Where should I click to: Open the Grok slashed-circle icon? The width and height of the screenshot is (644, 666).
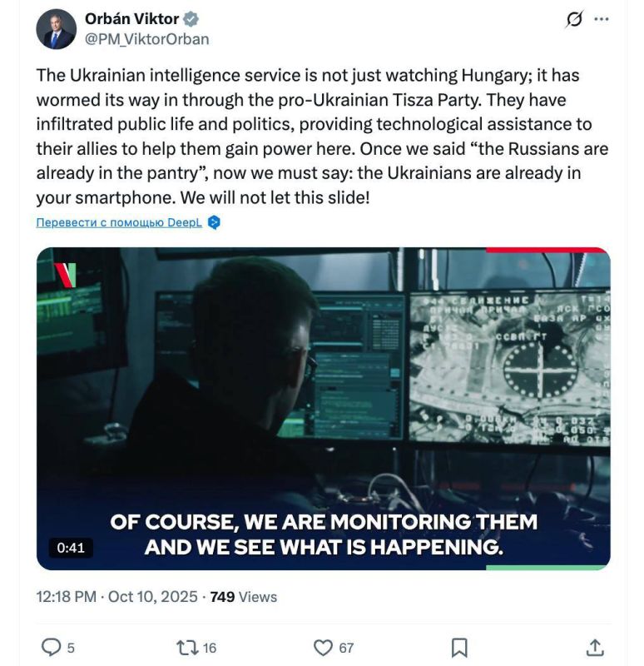click(574, 19)
